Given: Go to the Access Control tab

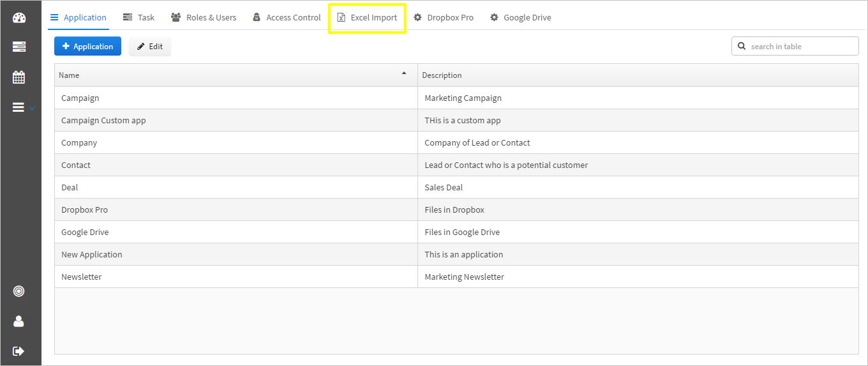Looking at the screenshot, I should click(287, 17).
